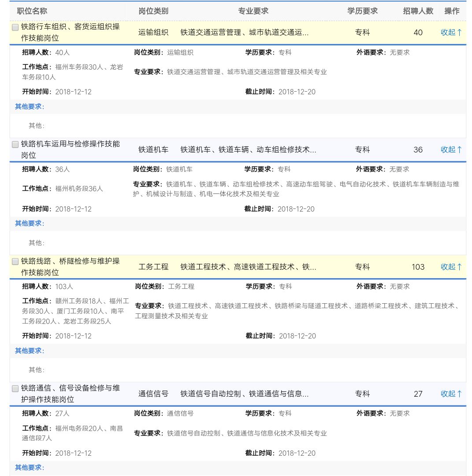Click the 铁路线路、桥隧检修与维护 job title
The height and width of the screenshot is (476, 472).
pyautogui.click(x=71, y=267)
